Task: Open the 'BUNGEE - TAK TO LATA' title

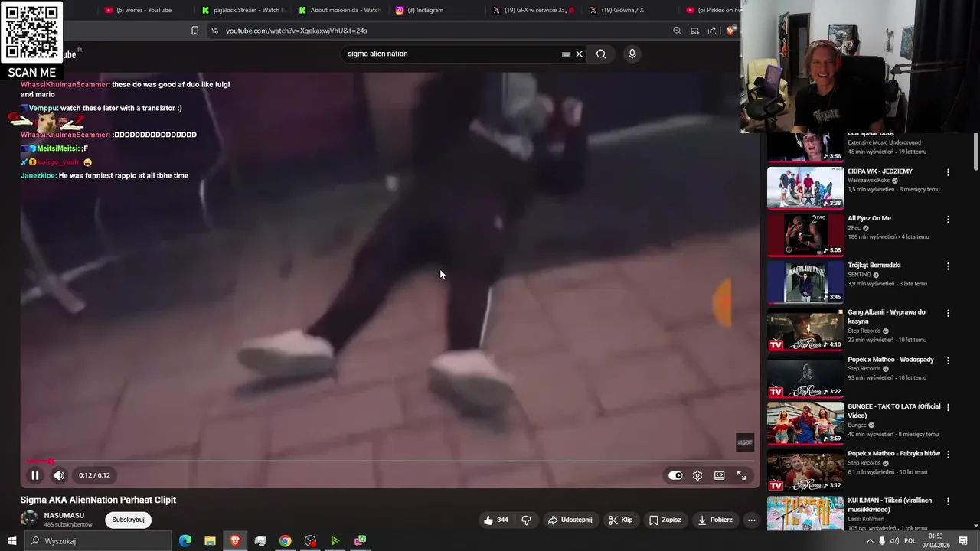Action: point(893,411)
